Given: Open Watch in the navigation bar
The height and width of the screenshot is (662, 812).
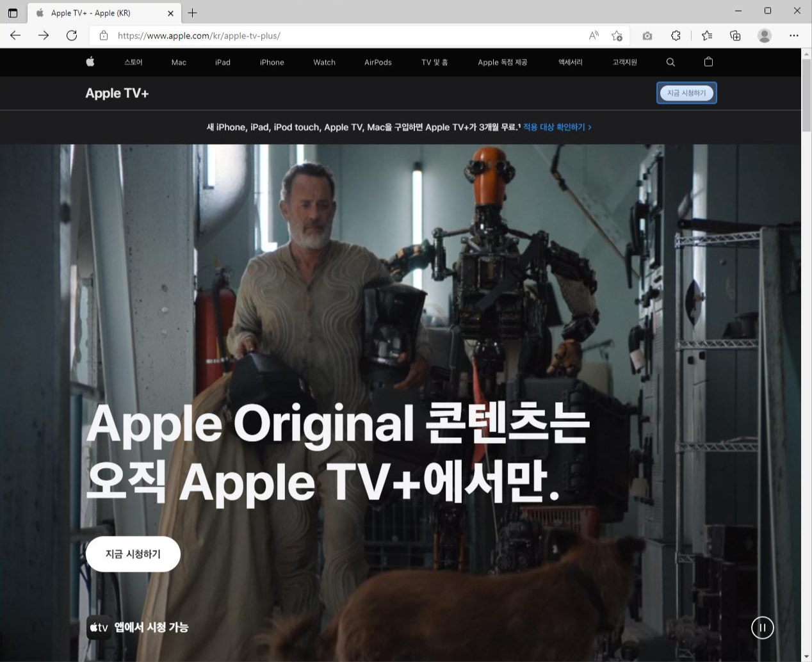Looking at the screenshot, I should click(x=324, y=62).
